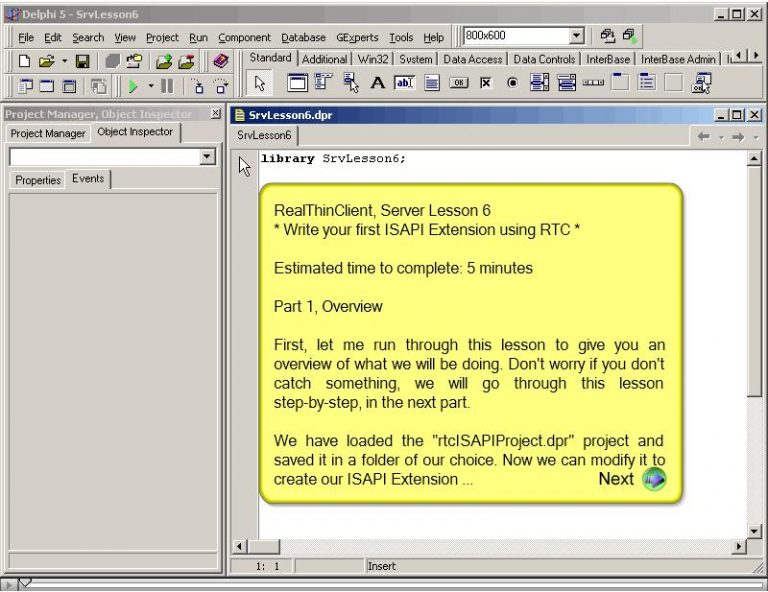Select the Edit component icon
The height and width of the screenshot is (592, 768).
[x=405, y=83]
